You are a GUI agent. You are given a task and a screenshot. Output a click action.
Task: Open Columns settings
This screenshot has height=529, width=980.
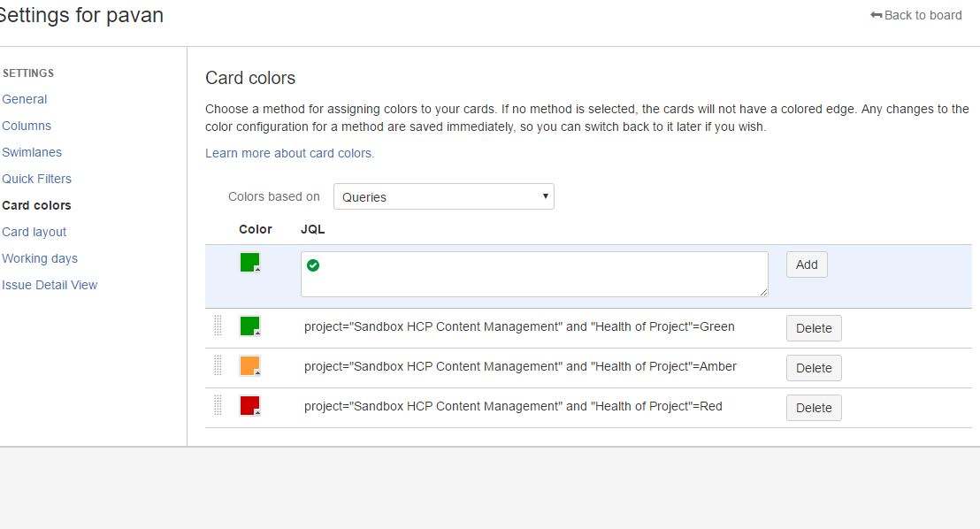click(x=27, y=126)
